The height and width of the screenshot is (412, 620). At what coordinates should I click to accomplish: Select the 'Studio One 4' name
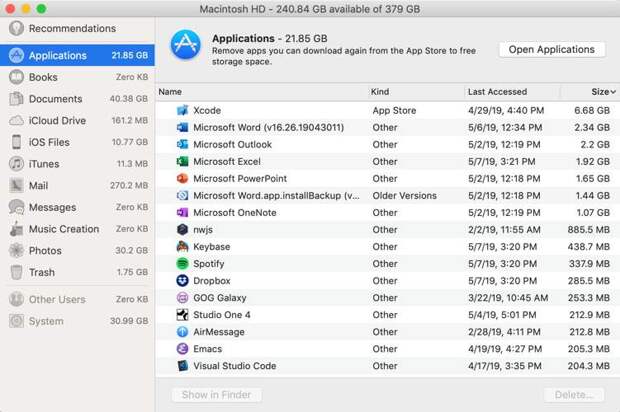(222, 315)
